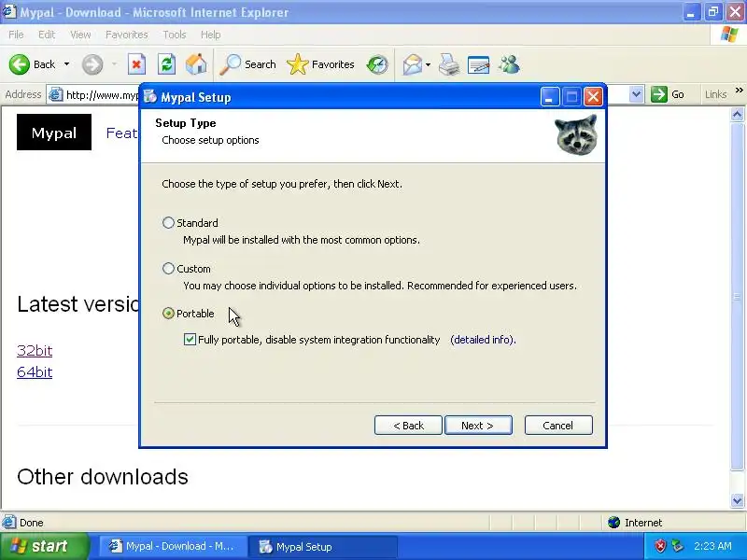Screen dimensions: 747x560
Task: Open the Tools menu
Action: [x=175, y=35]
